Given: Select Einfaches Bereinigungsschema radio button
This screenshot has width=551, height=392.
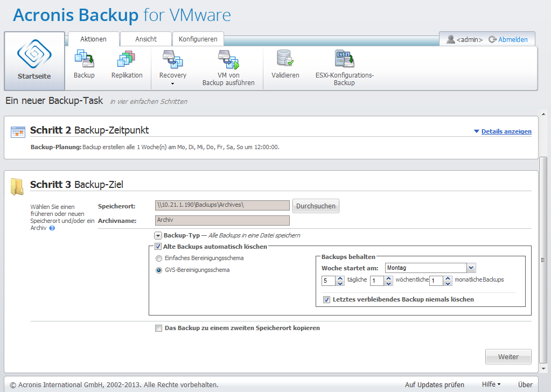Looking at the screenshot, I should (159, 258).
